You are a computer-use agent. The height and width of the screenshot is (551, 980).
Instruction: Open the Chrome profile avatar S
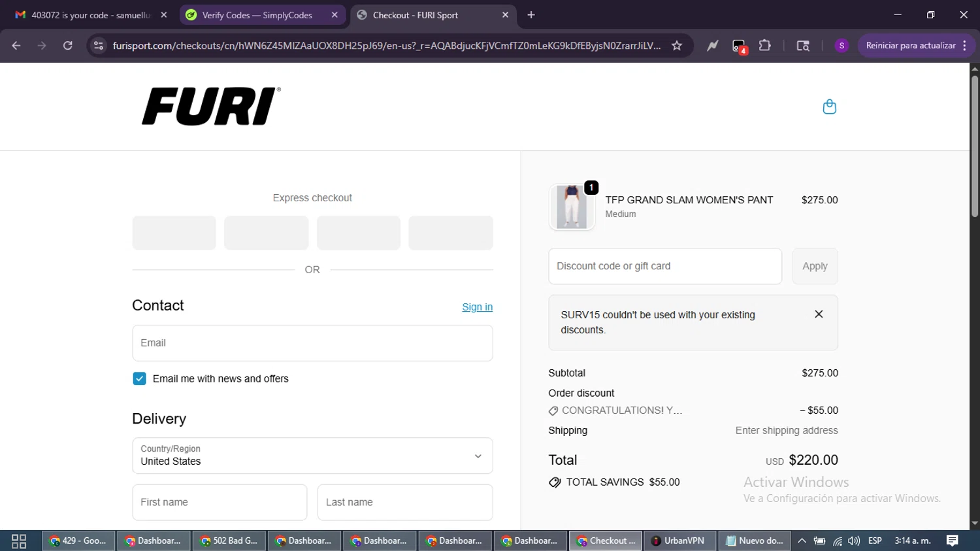pyautogui.click(x=841, y=46)
